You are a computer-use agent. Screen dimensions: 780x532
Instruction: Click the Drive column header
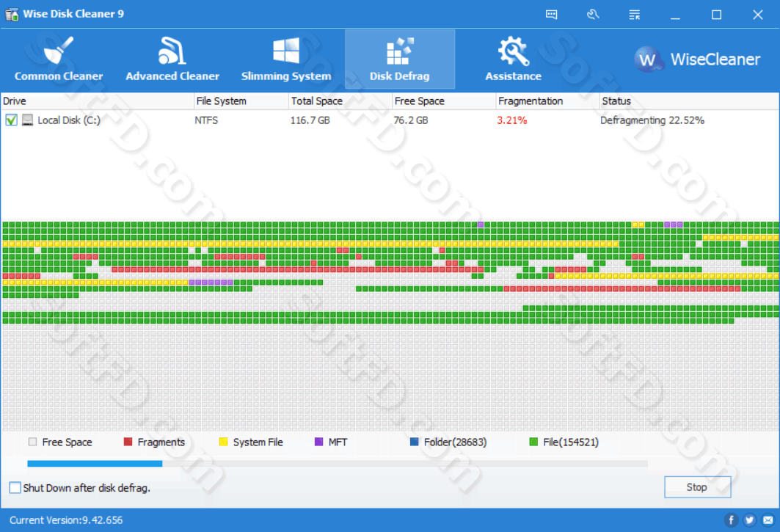[x=97, y=101]
